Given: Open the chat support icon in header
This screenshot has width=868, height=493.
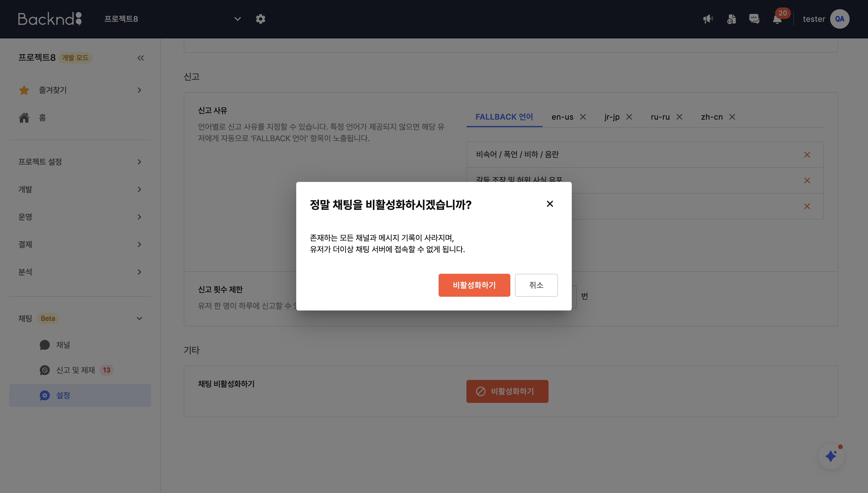Looking at the screenshot, I should point(754,19).
